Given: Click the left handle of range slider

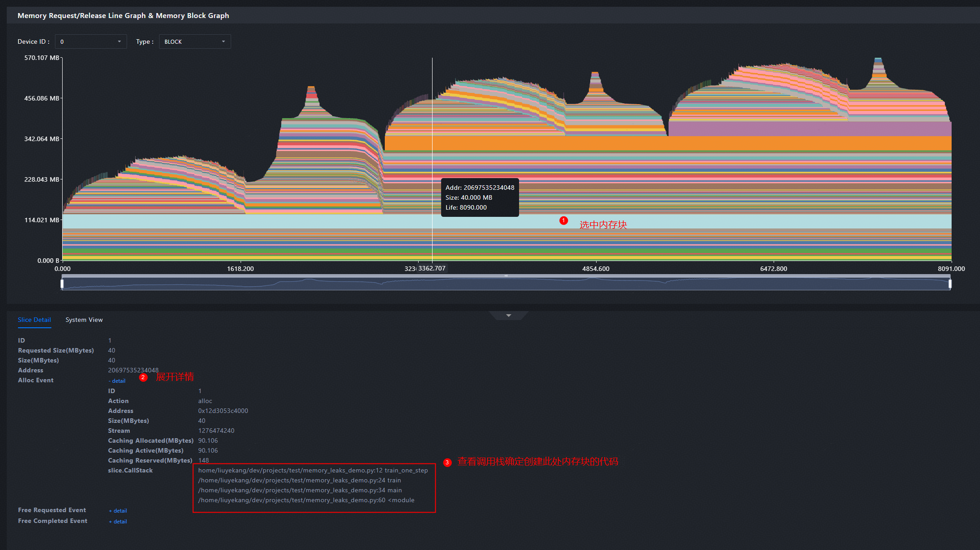Looking at the screenshot, I should pos(62,284).
